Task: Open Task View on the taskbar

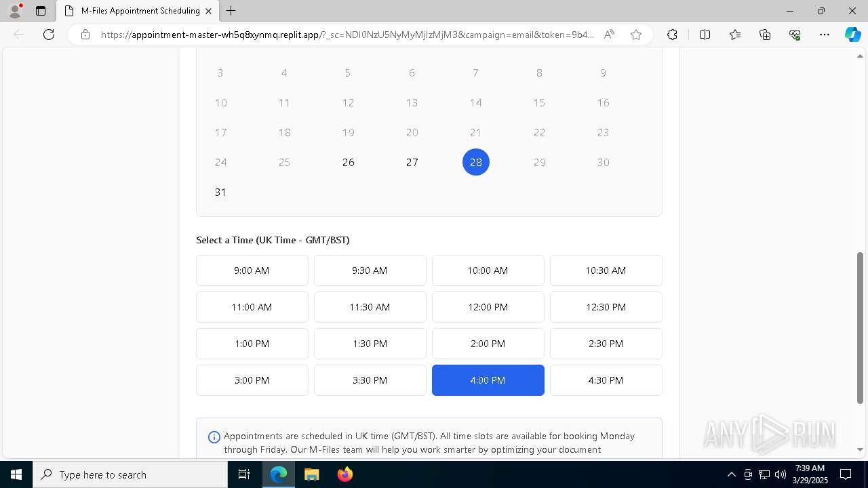Action: tap(244, 474)
